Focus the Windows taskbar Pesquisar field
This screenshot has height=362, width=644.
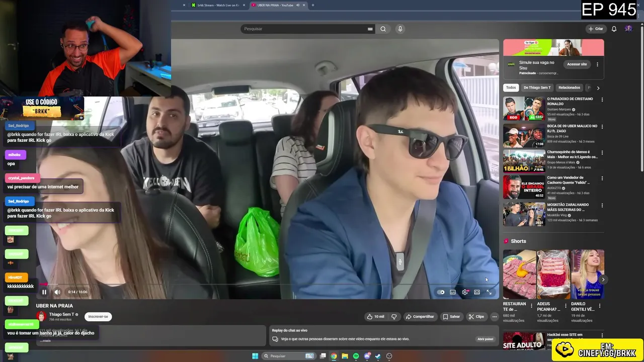pyautogui.click(x=289, y=356)
